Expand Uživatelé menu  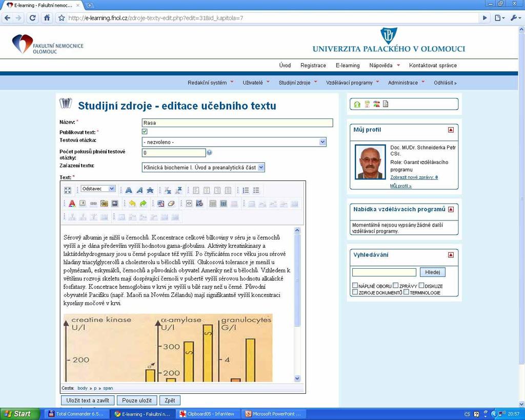click(256, 83)
